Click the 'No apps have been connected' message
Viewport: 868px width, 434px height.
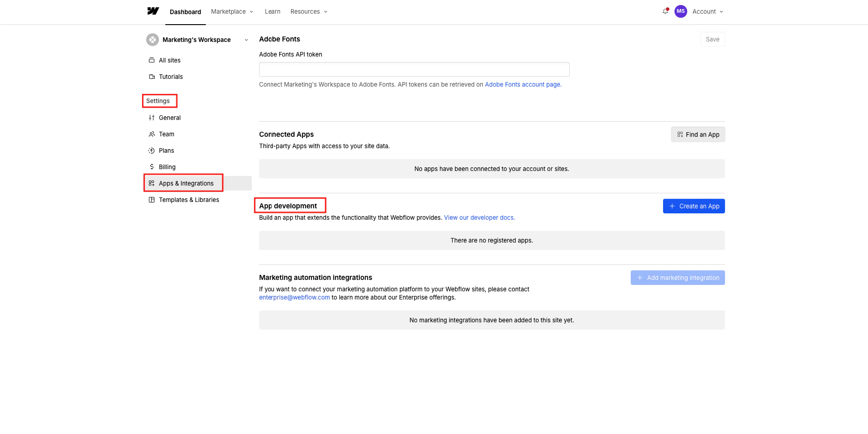pos(492,169)
